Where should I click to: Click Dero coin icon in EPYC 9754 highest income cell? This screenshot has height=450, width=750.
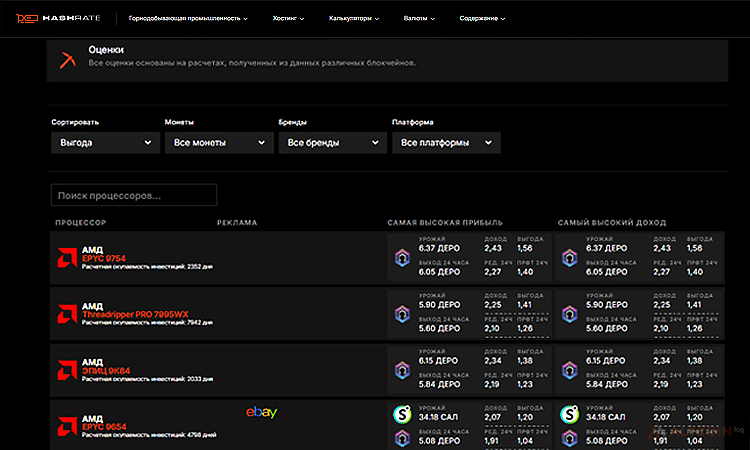pos(570,258)
